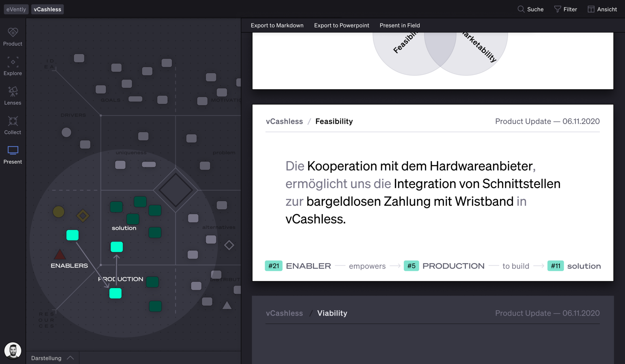
Task: Expand the Darstellung panel chevron
Action: (71, 358)
